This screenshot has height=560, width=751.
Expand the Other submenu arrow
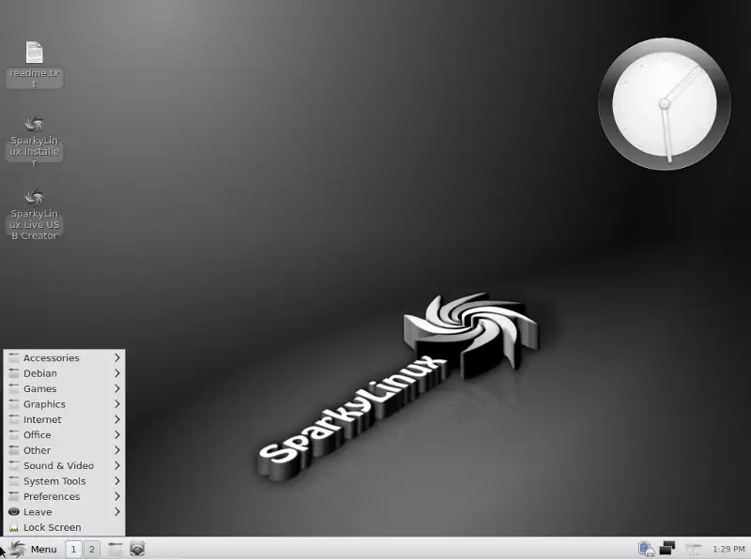(116, 450)
